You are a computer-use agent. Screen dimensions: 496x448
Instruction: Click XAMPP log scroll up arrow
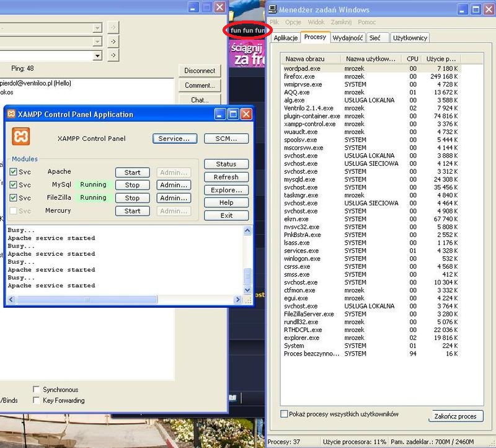(x=247, y=230)
